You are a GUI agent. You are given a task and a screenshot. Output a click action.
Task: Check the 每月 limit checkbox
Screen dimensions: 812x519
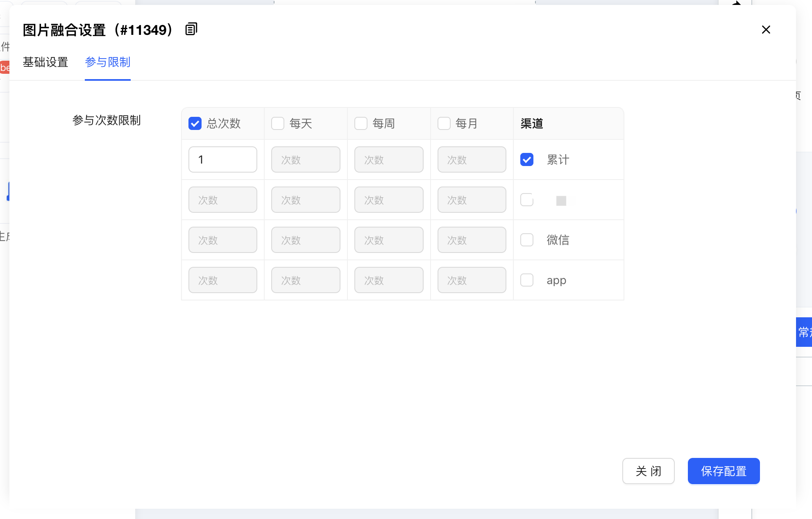tap(444, 123)
